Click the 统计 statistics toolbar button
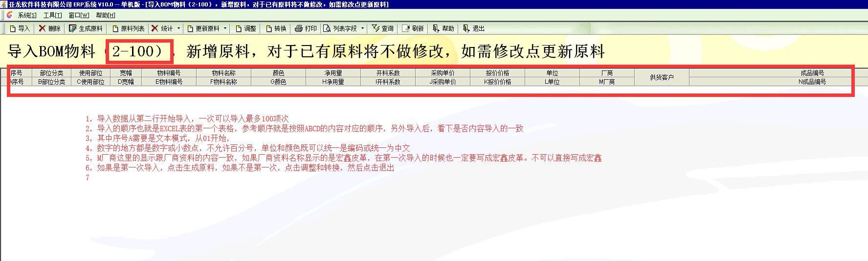 pyautogui.click(x=162, y=28)
